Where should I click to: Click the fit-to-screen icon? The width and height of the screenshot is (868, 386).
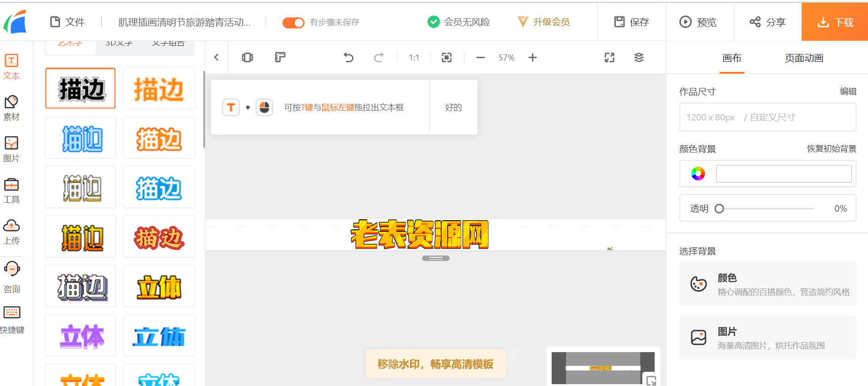(446, 58)
